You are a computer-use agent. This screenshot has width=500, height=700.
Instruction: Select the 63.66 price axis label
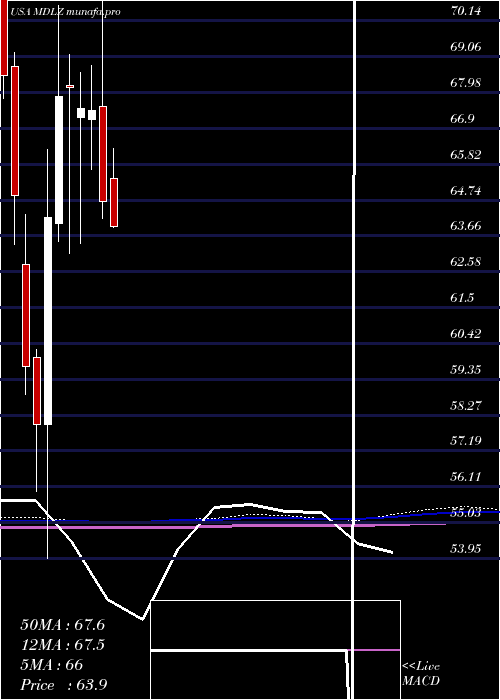[x=466, y=225]
